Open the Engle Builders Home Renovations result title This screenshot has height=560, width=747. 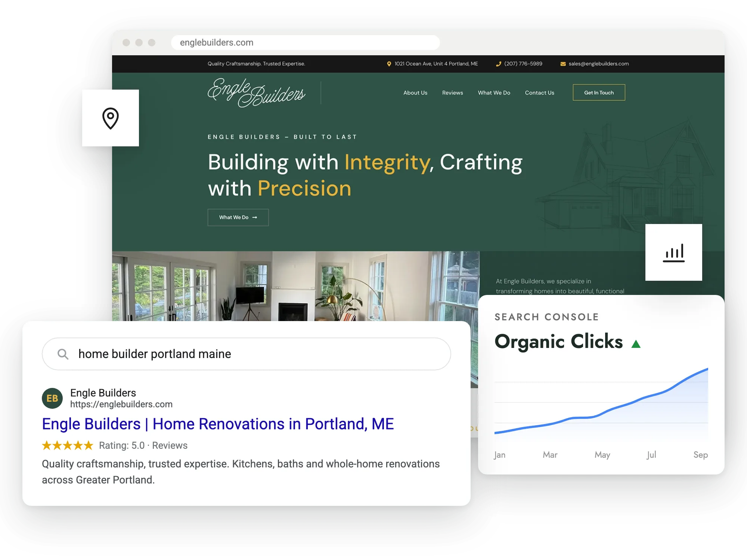pos(218,424)
